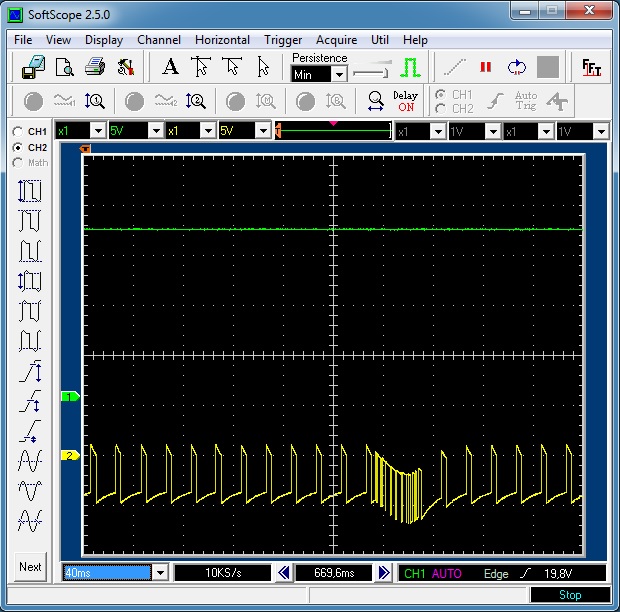Click the 669,6ms position field
This screenshot has width=620, height=612.
334,573
